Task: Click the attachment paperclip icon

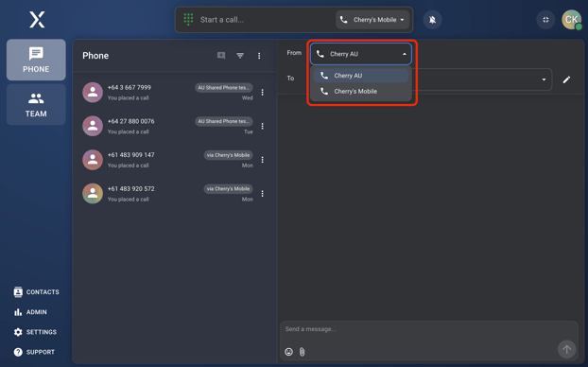Action: click(x=302, y=352)
